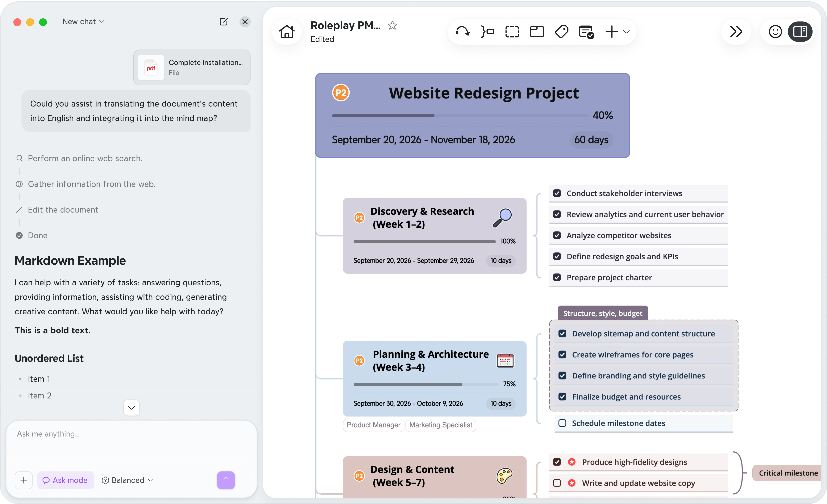Click the add relationship arrow tool

(462, 31)
